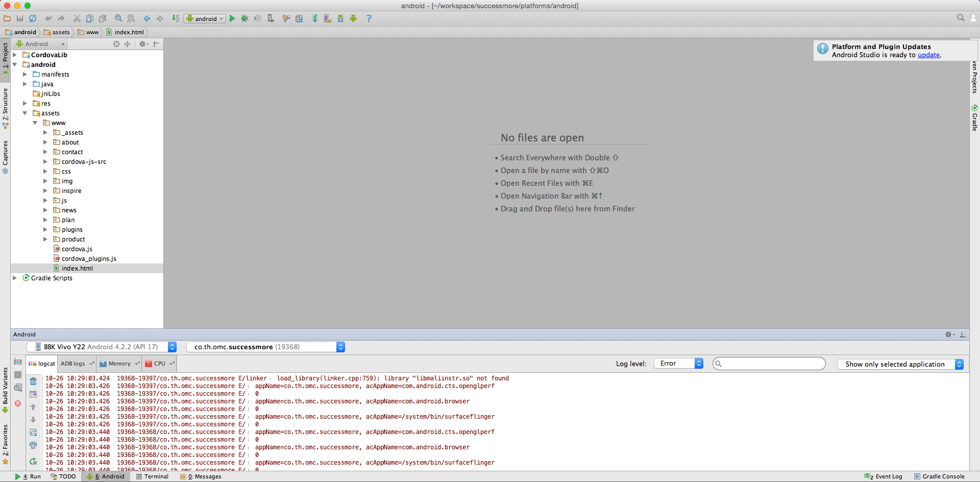Open Android Device Monitor icon
This screenshot has width=980, height=482.
(353, 18)
